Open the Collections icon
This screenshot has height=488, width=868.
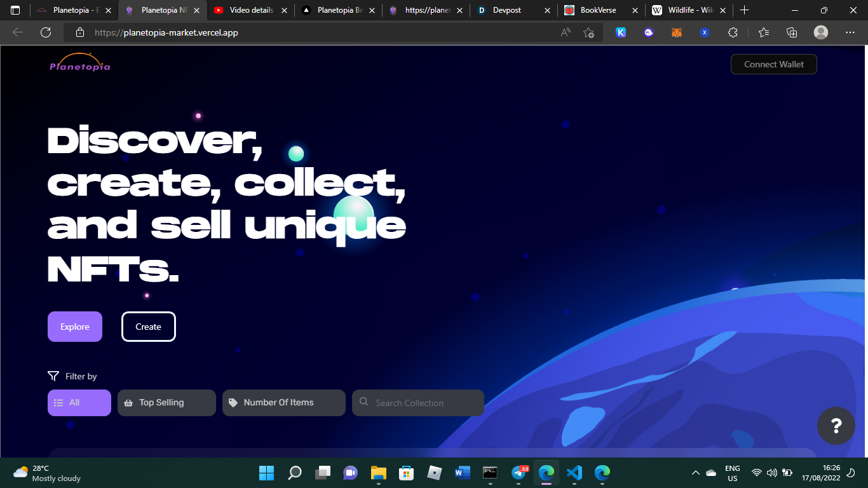tap(792, 32)
